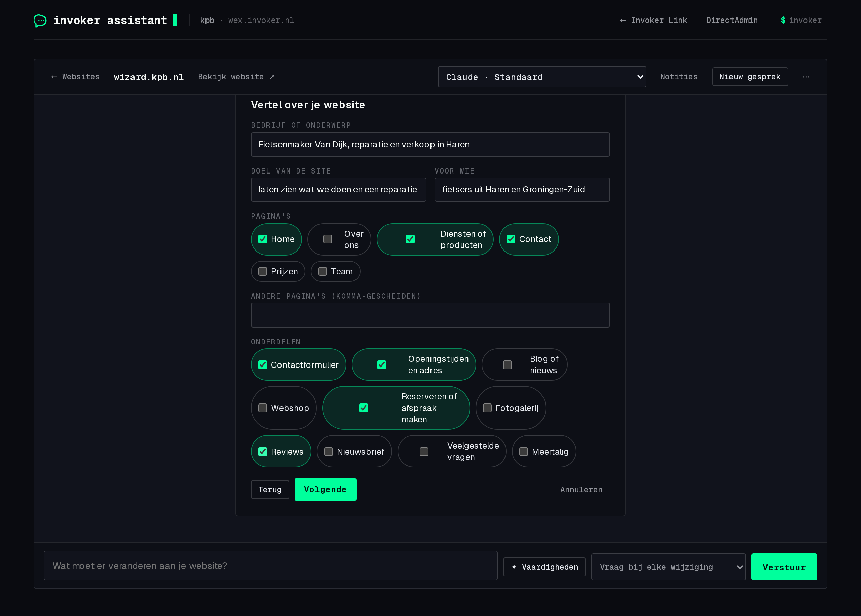Click the Terug button

[270, 490]
